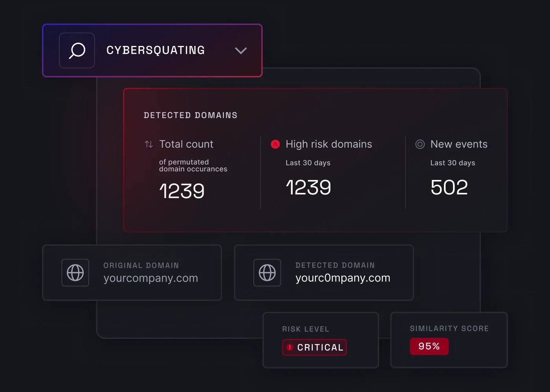Select the Risk Level panel

(x=321, y=340)
